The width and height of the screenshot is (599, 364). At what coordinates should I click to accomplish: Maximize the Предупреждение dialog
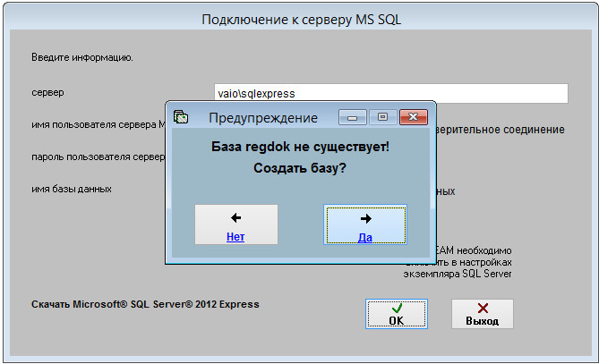point(383,117)
